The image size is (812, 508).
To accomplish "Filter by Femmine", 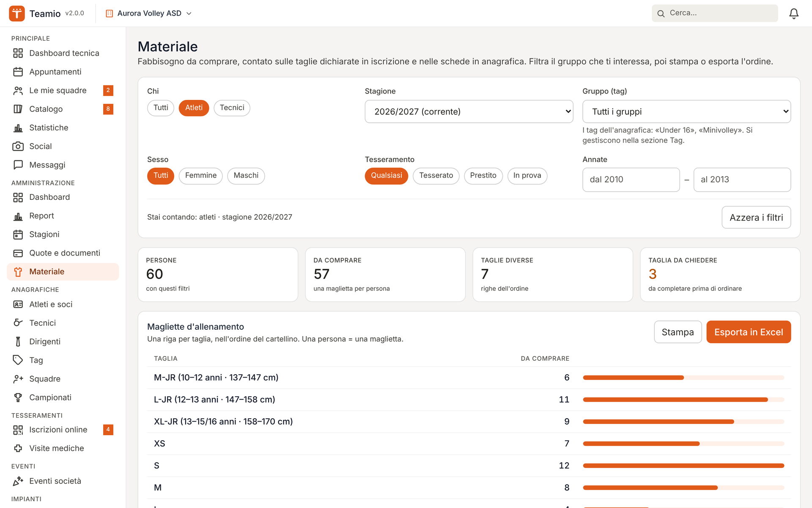I will click(x=200, y=176).
